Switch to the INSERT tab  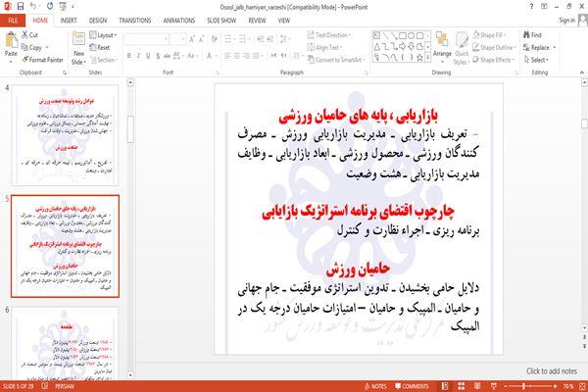pos(69,21)
